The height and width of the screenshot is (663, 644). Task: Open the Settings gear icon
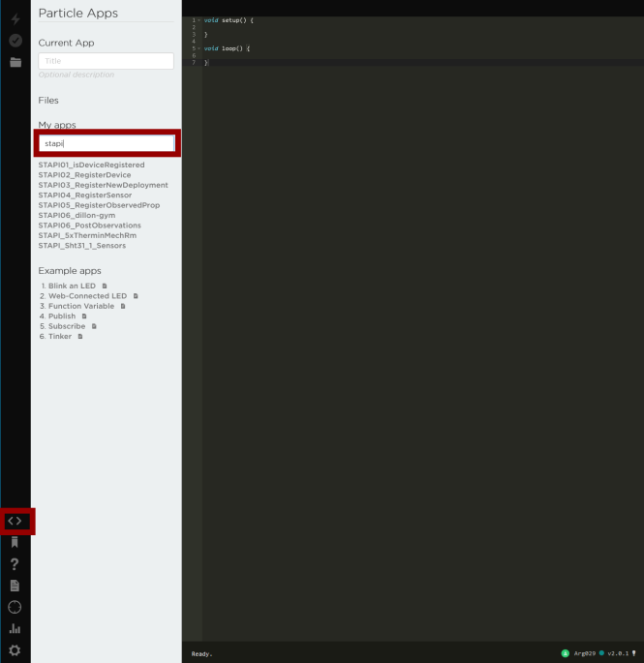point(15,650)
